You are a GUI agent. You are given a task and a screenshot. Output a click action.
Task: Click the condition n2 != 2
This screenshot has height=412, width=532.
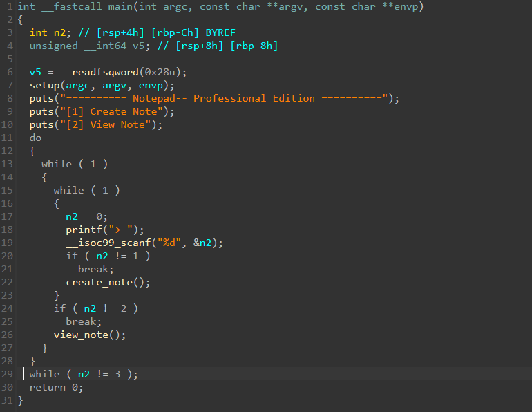point(105,308)
